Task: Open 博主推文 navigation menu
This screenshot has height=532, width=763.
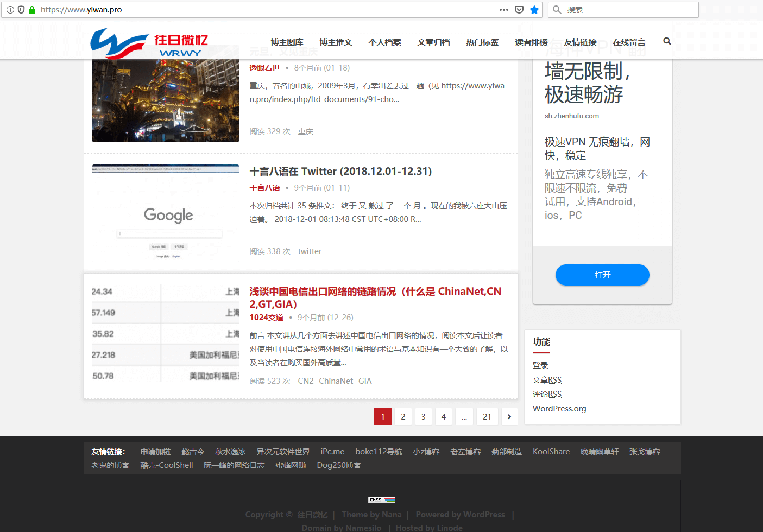Action: point(336,42)
